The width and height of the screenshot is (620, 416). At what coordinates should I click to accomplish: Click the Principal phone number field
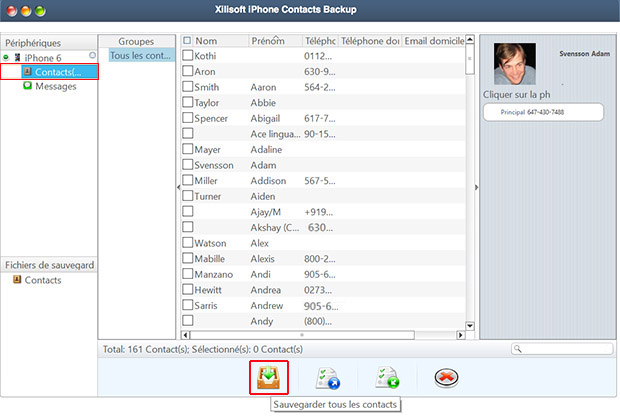coord(543,112)
